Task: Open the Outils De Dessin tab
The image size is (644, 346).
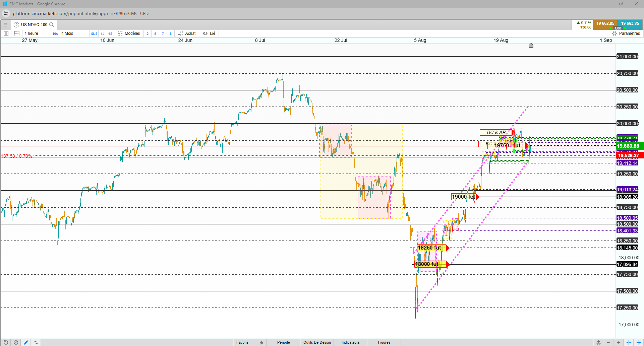Action: click(317, 342)
